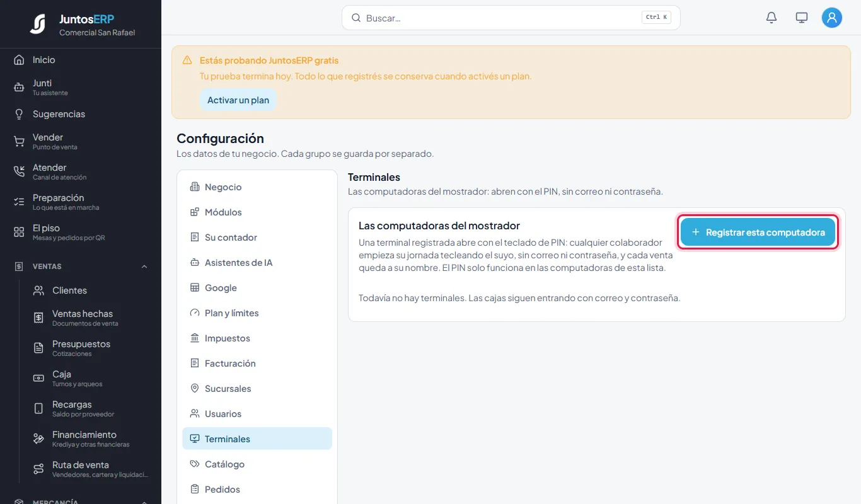This screenshot has width=861, height=504.
Task: Click the El piso grid icon
Action: 19,232
